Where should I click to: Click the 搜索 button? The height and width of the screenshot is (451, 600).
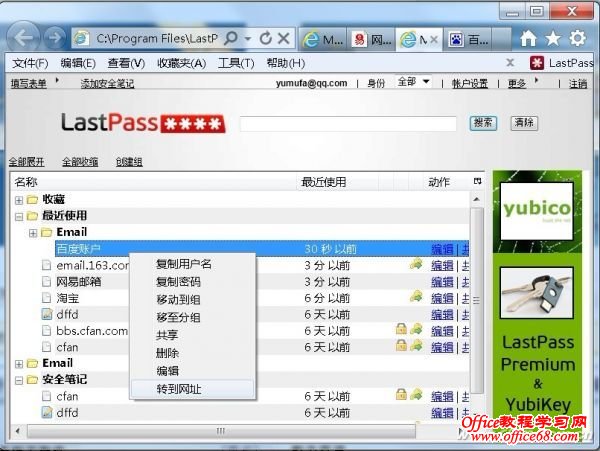click(483, 123)
